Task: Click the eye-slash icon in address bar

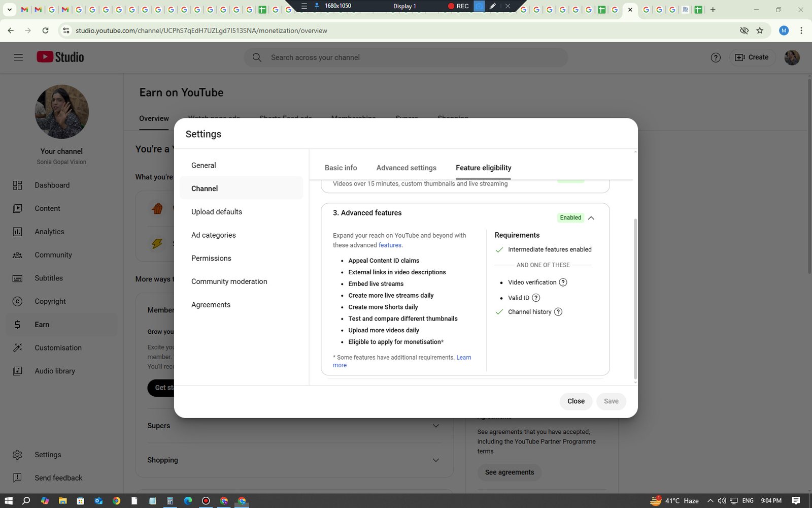Action: pyautogui.click(x=744, y=30)
